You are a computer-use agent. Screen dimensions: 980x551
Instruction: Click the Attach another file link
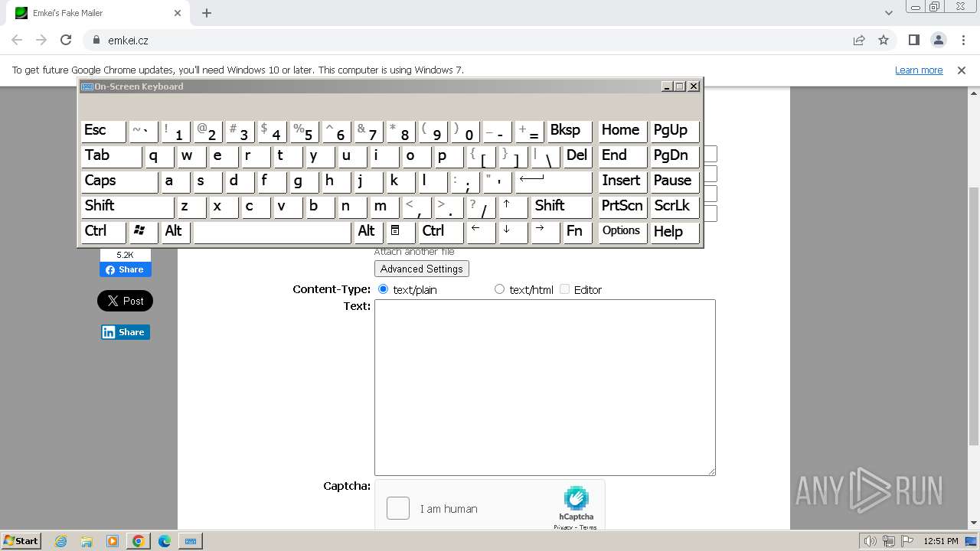(414, 252)
